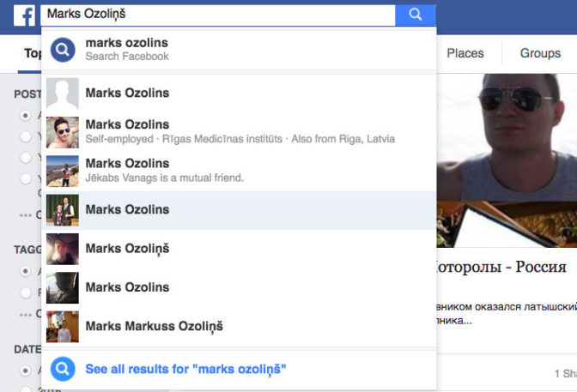Select the first radio button under Tagged filter

coord(26,271)
